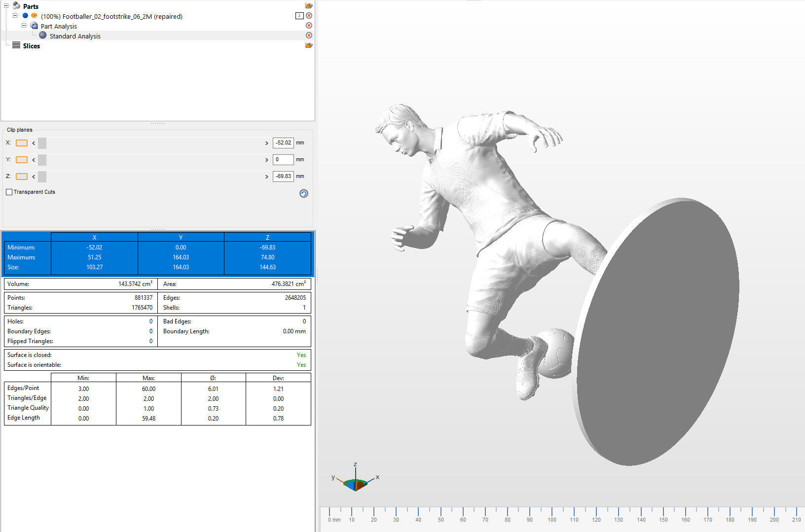Open slices folder icon in Slices row
This screenshot has height=532, width=805.
(309, 45)
